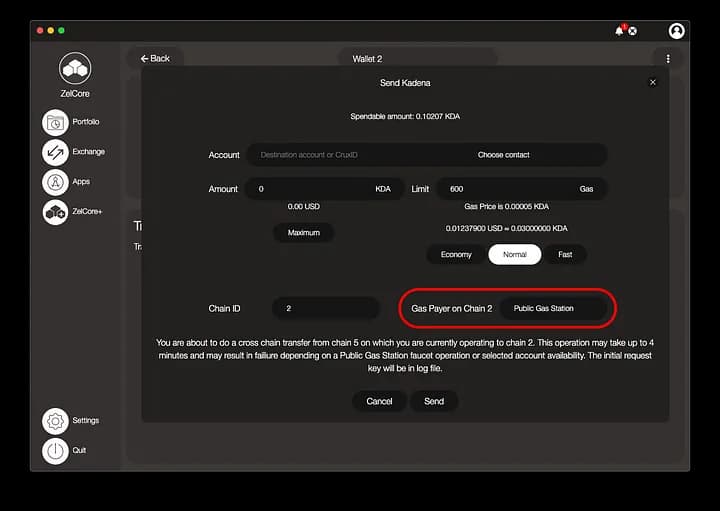
Task: Click the Cancel button
Action: 379,401
